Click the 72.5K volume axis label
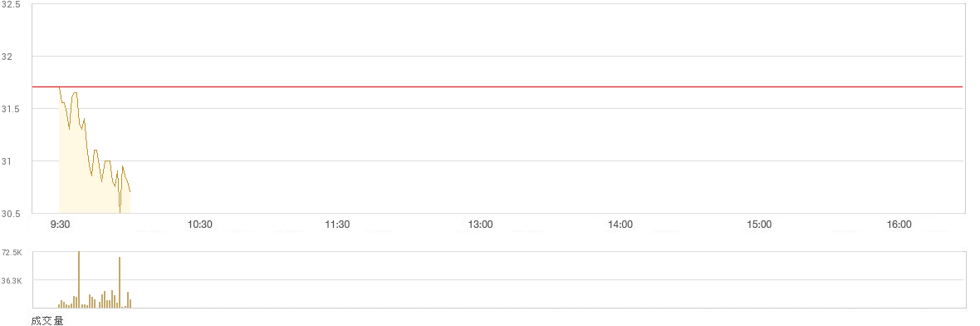 point(12,252)
